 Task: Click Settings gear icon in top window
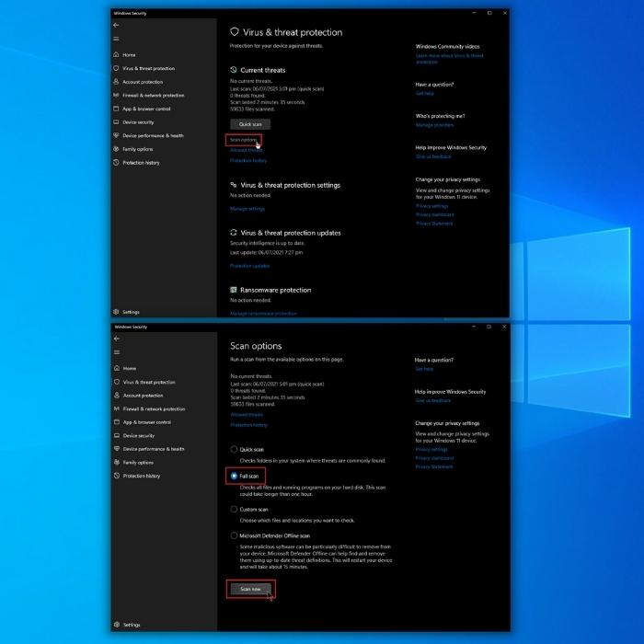coord(116,312)
